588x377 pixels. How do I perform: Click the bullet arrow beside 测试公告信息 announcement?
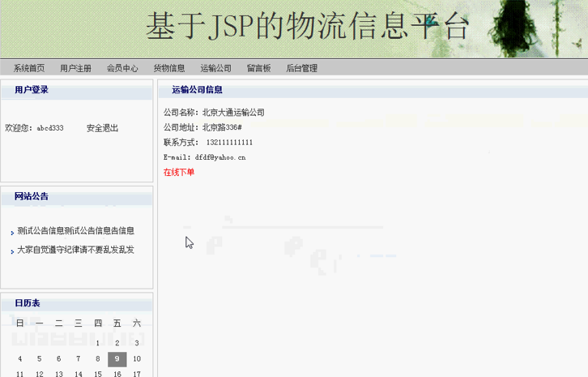point(12,233)
